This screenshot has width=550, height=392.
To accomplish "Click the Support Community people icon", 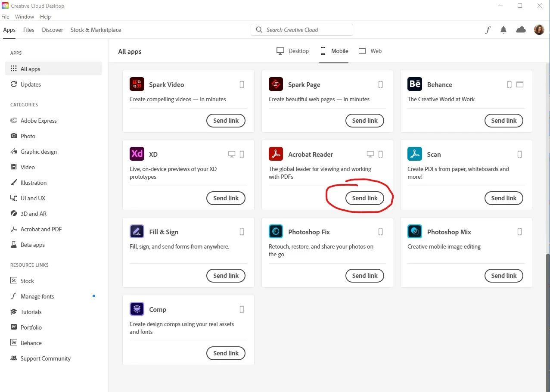I will coord(14,358).
